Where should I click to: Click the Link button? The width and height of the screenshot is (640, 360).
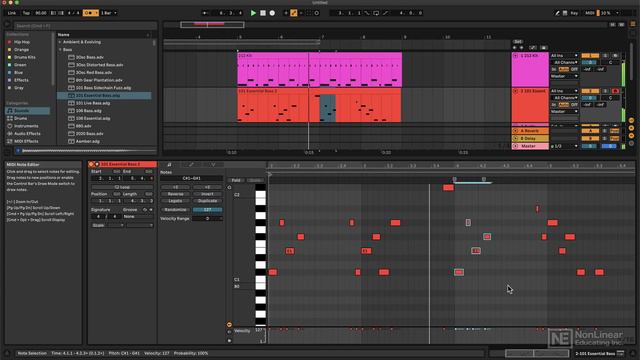tap(12, 13)
